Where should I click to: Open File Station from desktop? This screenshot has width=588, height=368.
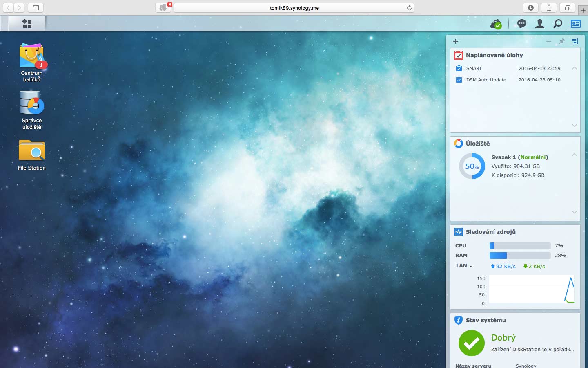coord(31,150)
